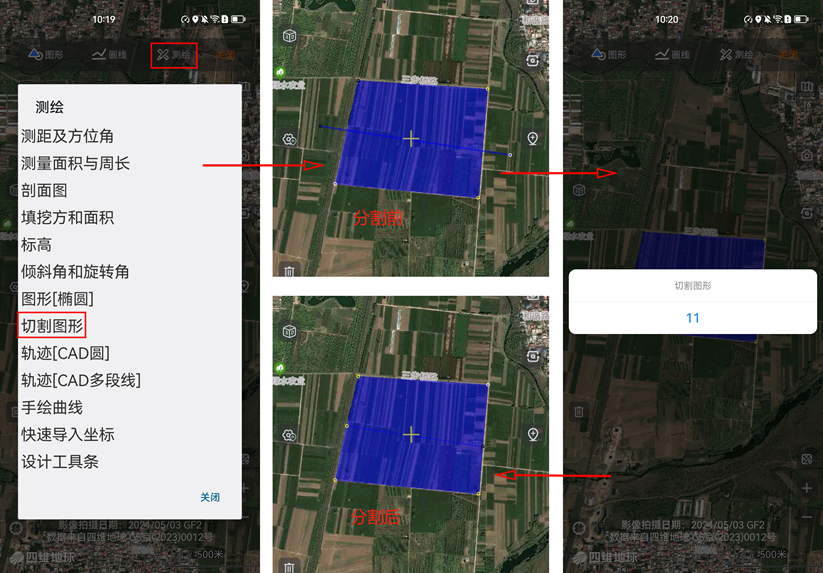Open the red-boxed 测绘 tab

(174, 55)
